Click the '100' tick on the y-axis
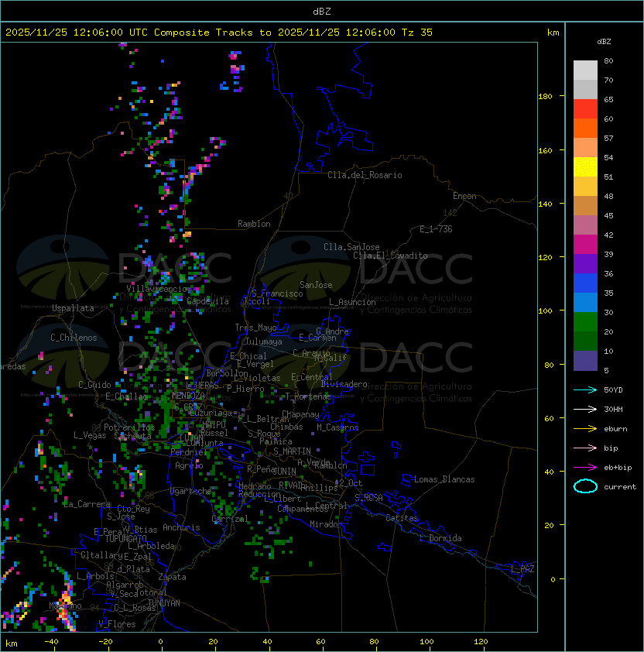The height and width of the screenshot is (652, 644). pyautogui.click(x=545, y=311)
